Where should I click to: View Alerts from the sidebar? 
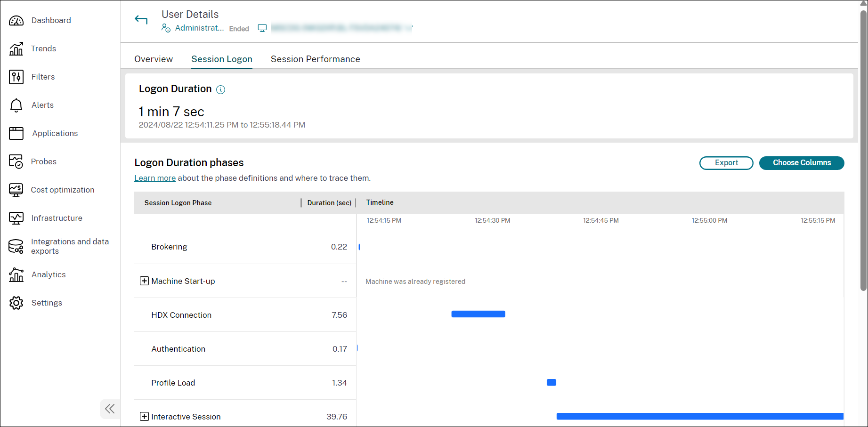click(42, 105)
